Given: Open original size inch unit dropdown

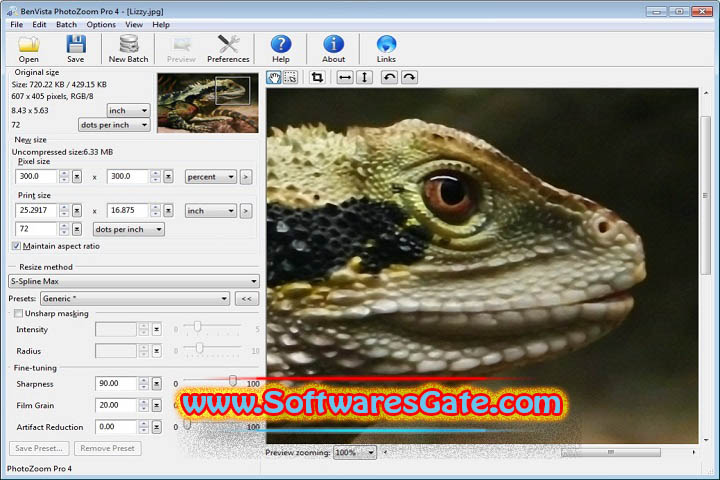Looking at the screenshot, I should (x=128, y=111).
